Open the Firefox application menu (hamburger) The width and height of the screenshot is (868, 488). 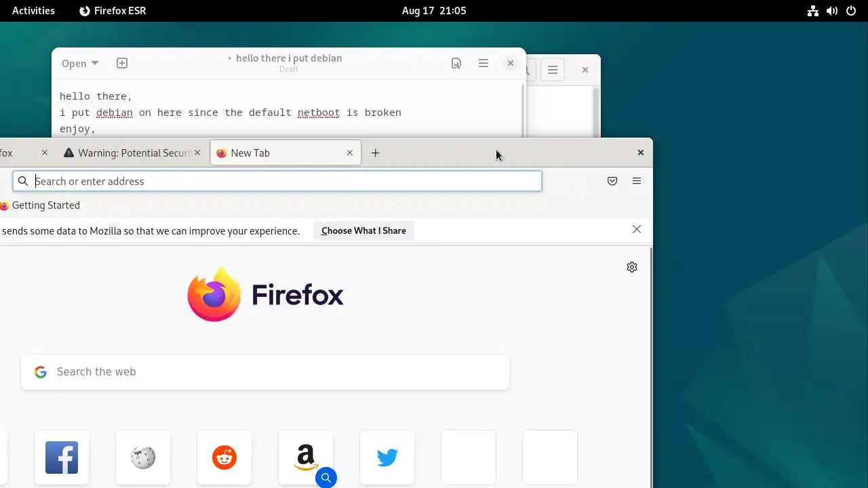click(x=636, y=181)
